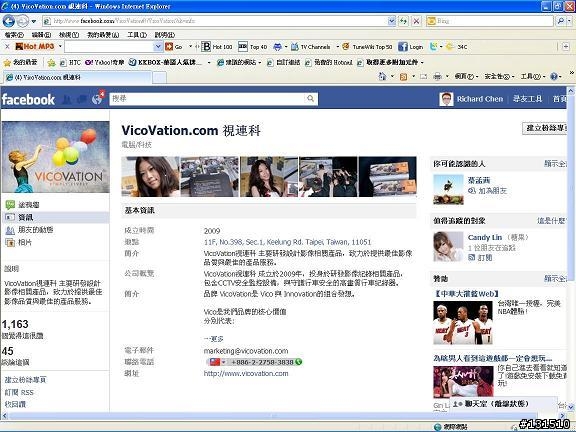Viewport: 576px width, 432px height.
Task: Click the Facebook search input field
Action: click(207, 99)
